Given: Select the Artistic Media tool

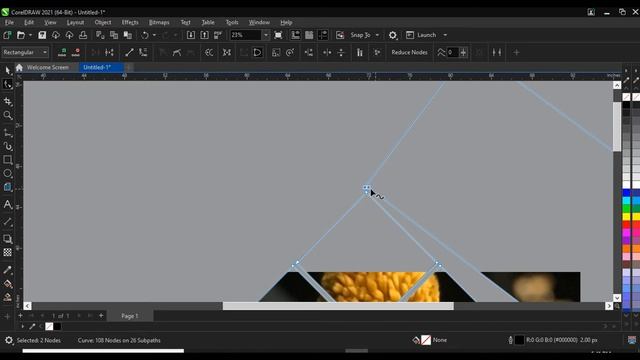Looking at the screenshot, I should [x=7, y=146].
